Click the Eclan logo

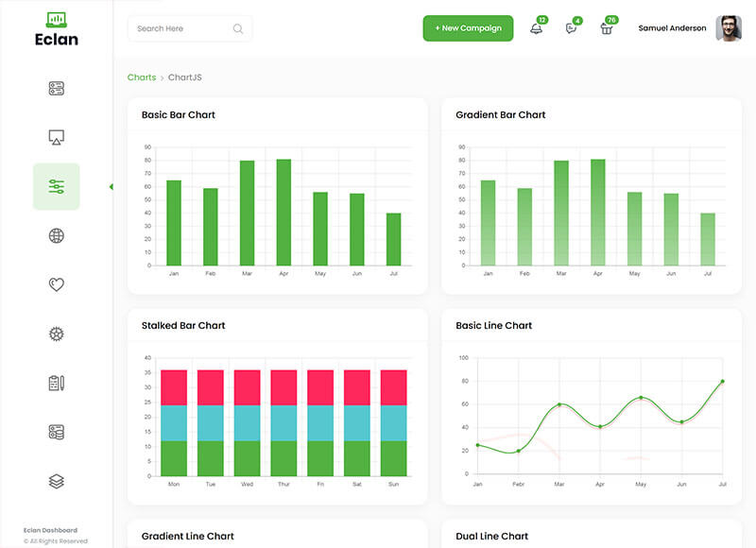tap(56, 30)
